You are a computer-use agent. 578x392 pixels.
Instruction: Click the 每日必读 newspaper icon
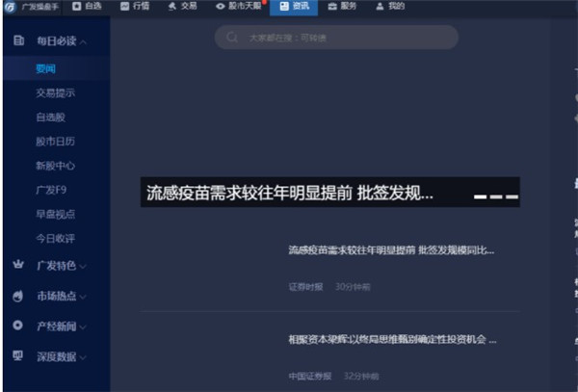[x=18, y=40]
